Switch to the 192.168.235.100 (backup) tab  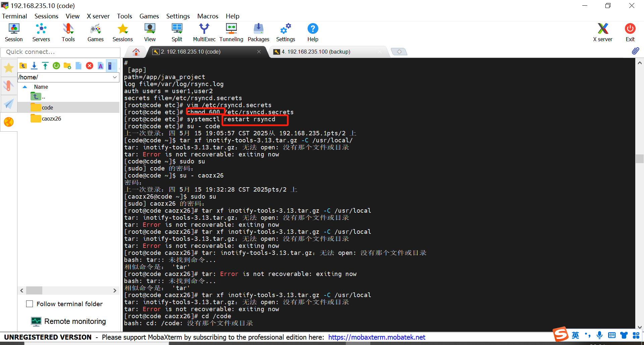pos(329,52)
